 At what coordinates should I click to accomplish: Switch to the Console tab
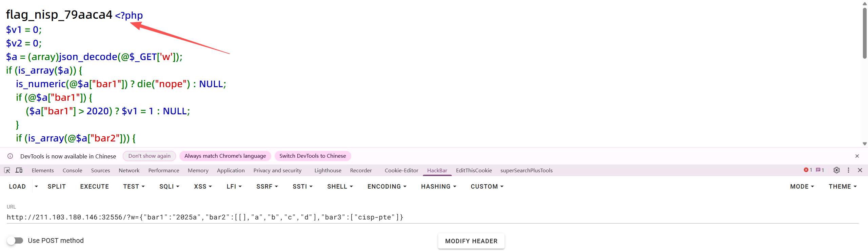[x=72, y=170]
